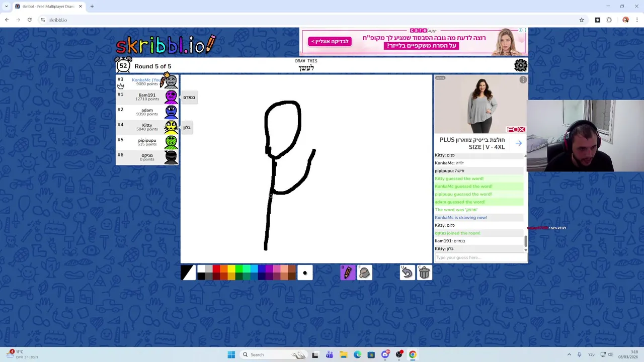Undo the last stroke
644x362 pixels.
pyautogui.click(x=407, y=272)
